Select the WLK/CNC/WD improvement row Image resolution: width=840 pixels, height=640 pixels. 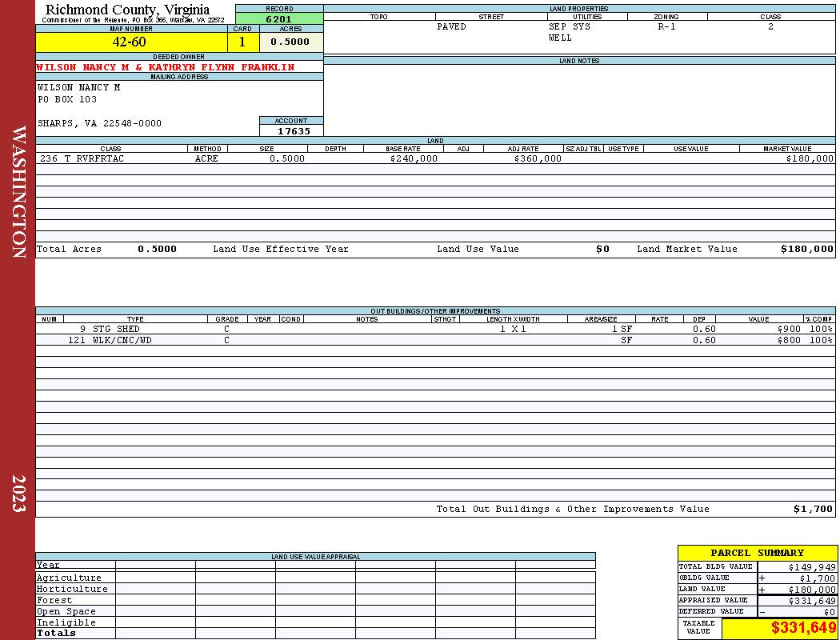pyautogui.click(x=435, y=340)
